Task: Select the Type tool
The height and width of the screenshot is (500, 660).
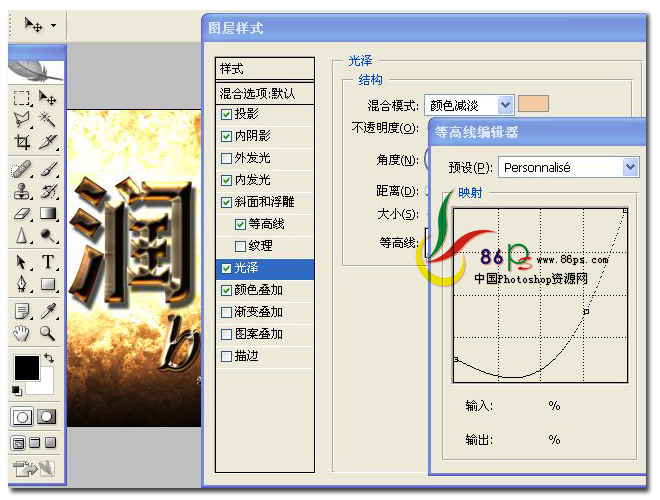Action: tap(48, 262)
